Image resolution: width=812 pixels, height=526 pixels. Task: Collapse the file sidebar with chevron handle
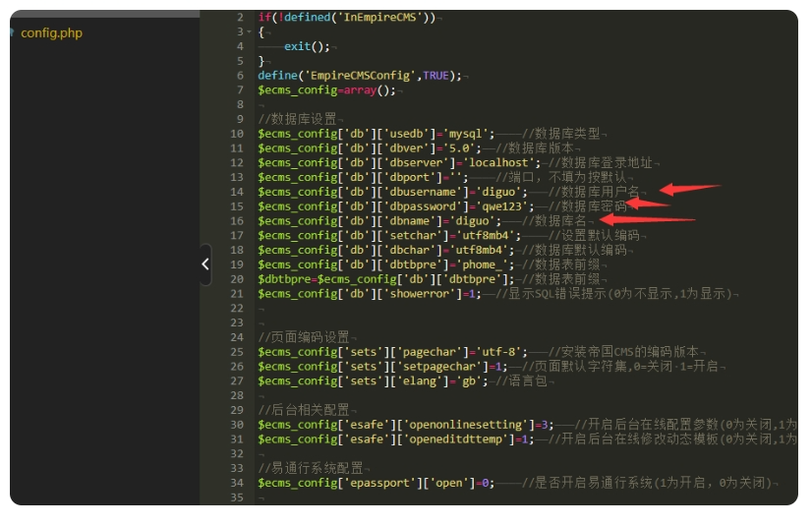[205, 263]
